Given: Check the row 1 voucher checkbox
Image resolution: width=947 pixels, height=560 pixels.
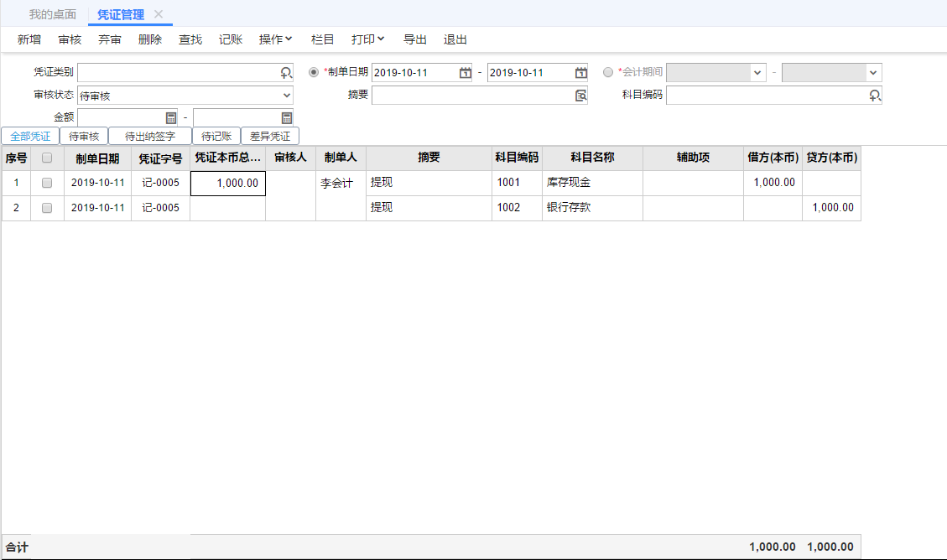Looking at the screenshot, I should coord(47,183).
